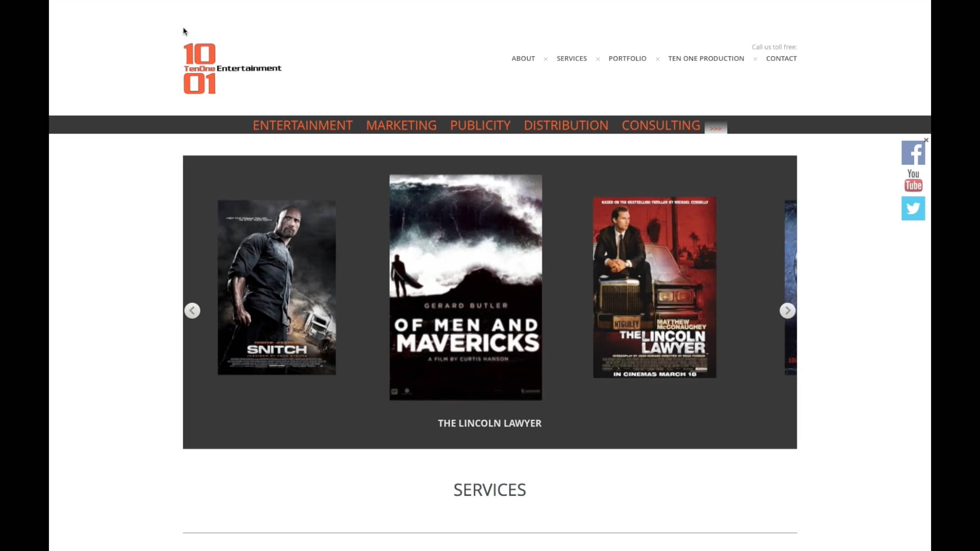Viewport: 980px width, 551px height.
Task: Click the DISTRIBUTION banner link
Action: tap(566, 125)
